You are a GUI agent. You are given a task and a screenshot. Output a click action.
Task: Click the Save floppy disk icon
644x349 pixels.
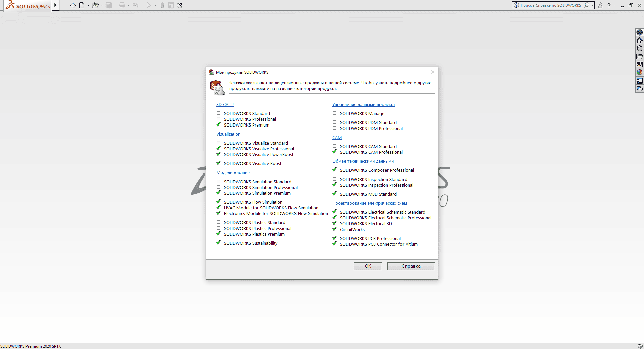pos(109,5)
